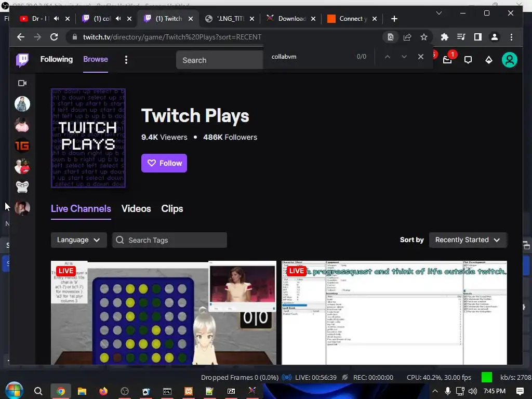This screenshot has height=399, width=532.
Task: Click the Twitch search field
Action: 219,60
